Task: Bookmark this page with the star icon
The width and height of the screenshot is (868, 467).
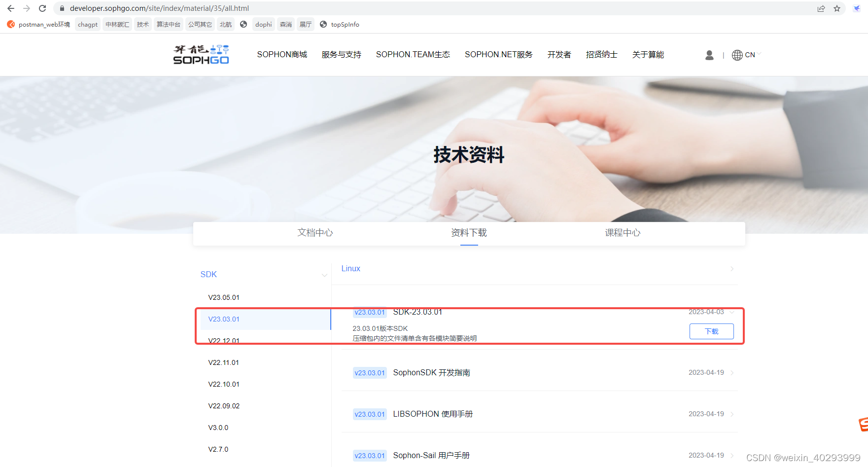Action: [837, 8]
